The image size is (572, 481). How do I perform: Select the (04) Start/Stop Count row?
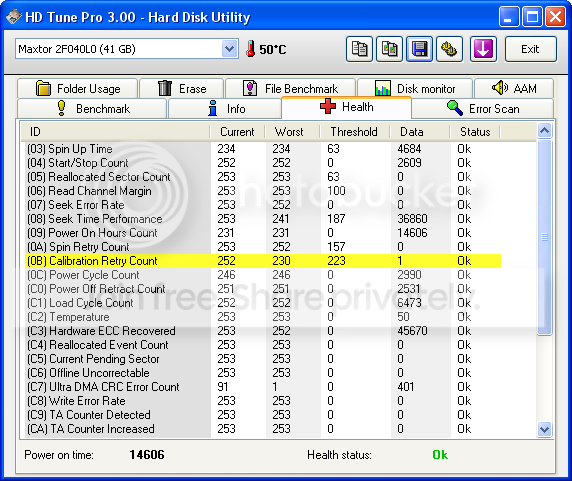coord(263,163)
